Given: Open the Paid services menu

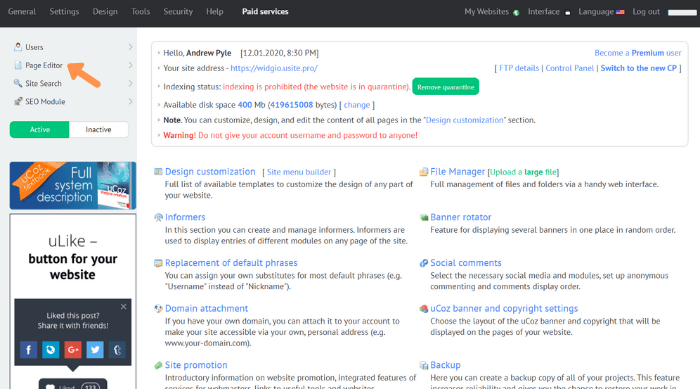Looking at the screenshot, I should pyautogui.click(x=265, y=12).
